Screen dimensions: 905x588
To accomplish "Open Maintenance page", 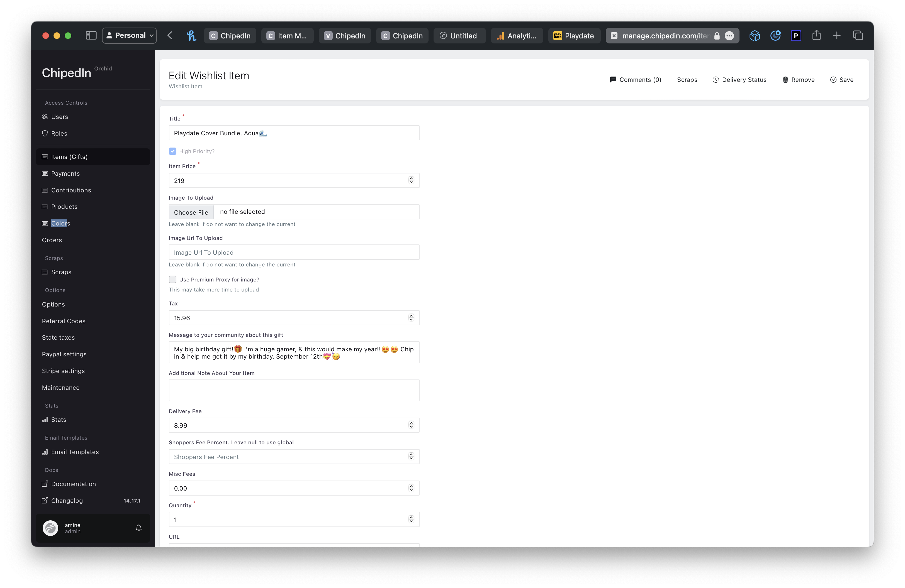I will pos(93,388).
